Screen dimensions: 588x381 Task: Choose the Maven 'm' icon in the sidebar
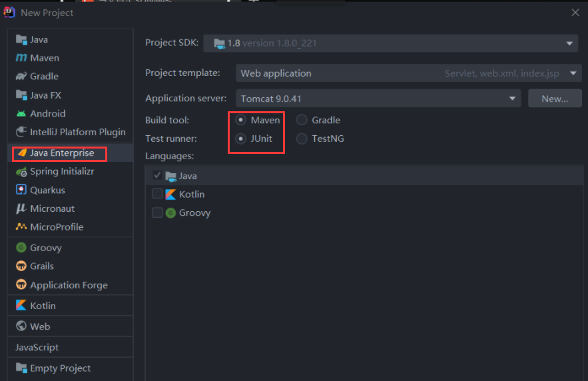click(21, 58)
